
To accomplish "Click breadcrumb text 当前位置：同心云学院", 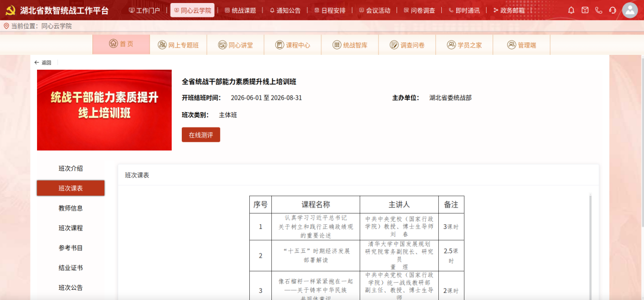I will [x=42, y=26].
